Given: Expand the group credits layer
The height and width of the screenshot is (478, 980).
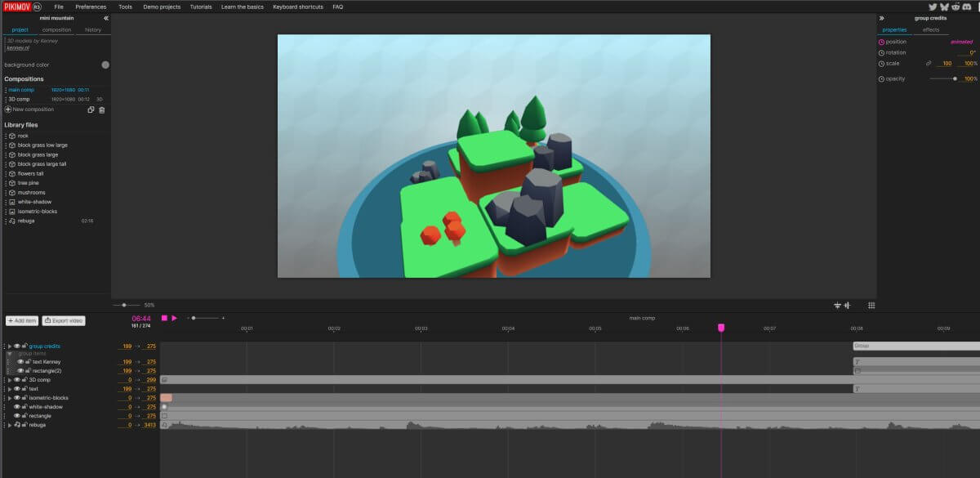Looking at the screenshot, I should coord(9,346).
